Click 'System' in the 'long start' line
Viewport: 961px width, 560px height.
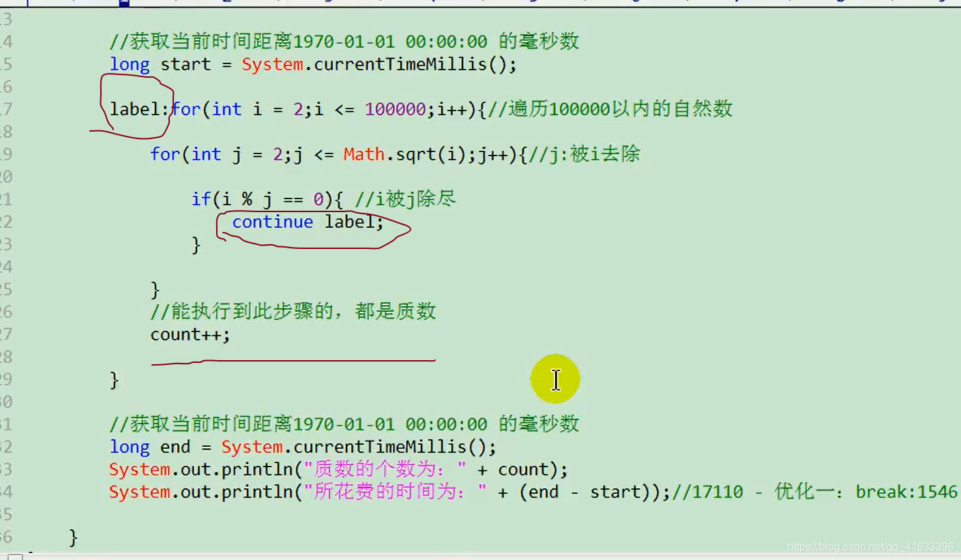click(x=272, y=65)
